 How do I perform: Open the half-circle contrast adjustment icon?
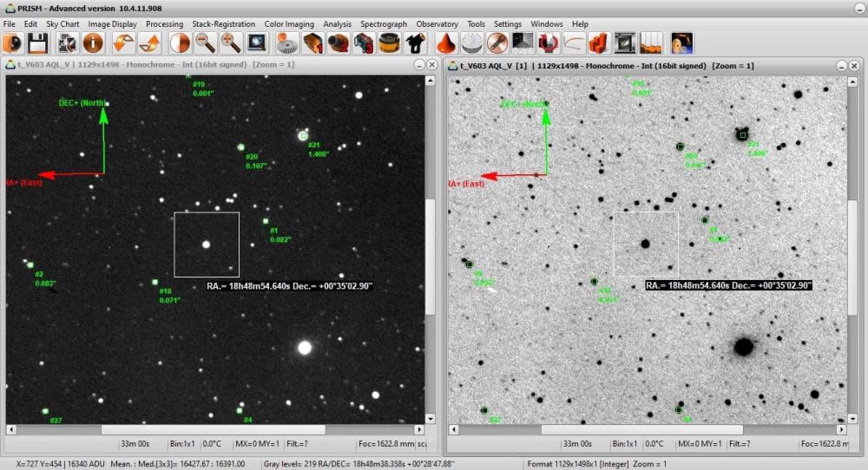pyautogui.click(x=180, y=42)
